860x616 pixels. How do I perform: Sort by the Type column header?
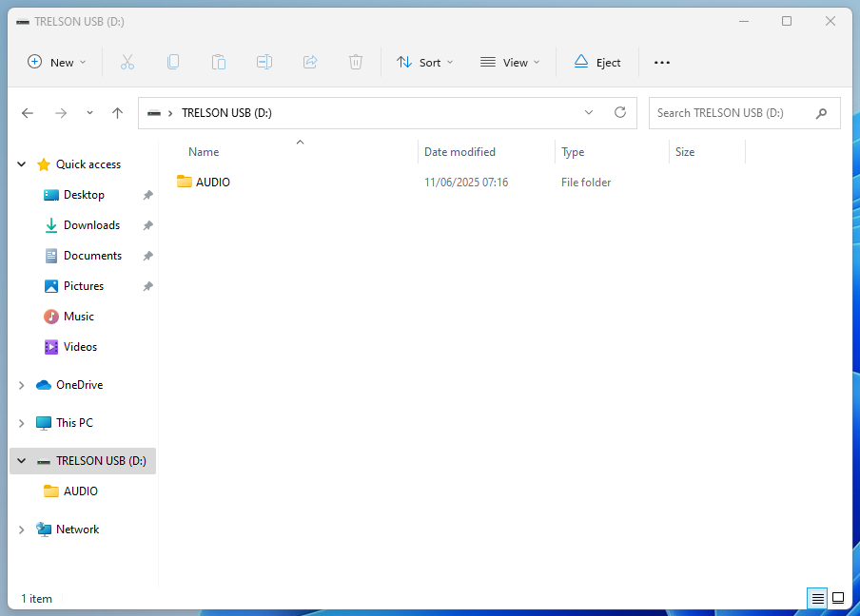[x=573, y=152]
